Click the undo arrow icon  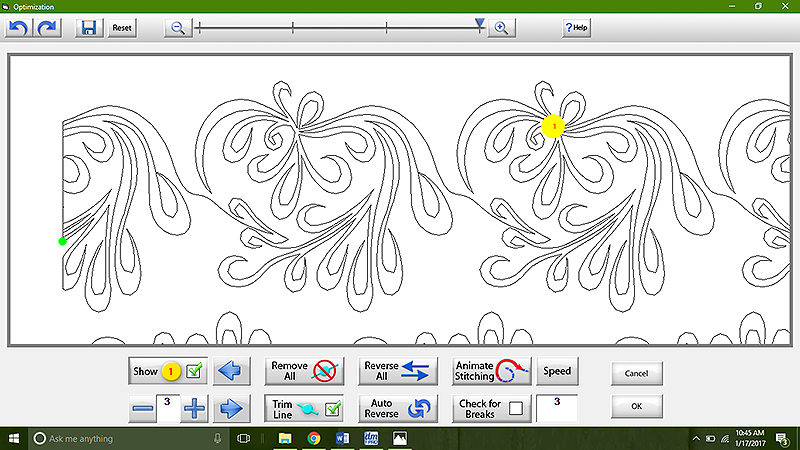pos(17,28)
